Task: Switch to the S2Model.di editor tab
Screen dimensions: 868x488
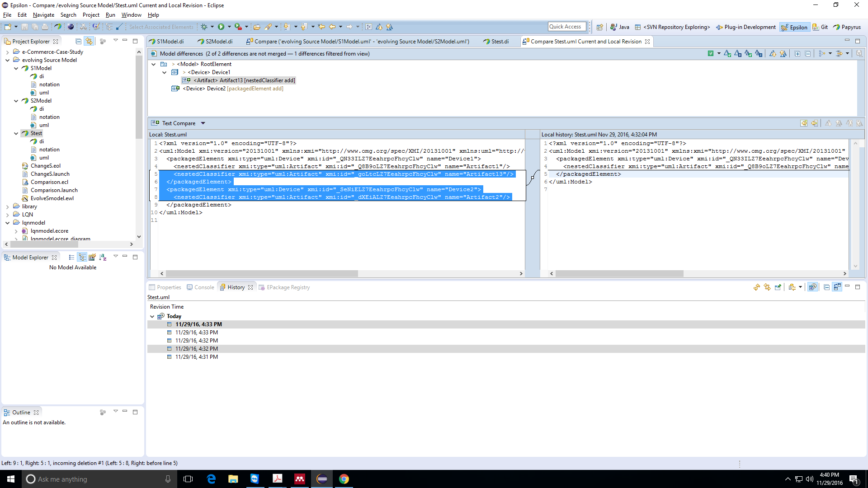Action: pyautogui.click(x=219, y=42)
